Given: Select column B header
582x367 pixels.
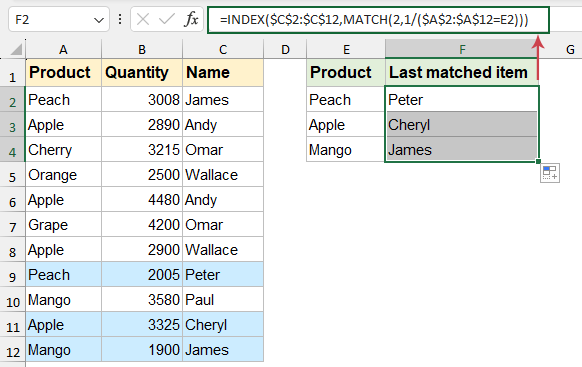Looking at the screenshot, I should [x=142, y=49].
